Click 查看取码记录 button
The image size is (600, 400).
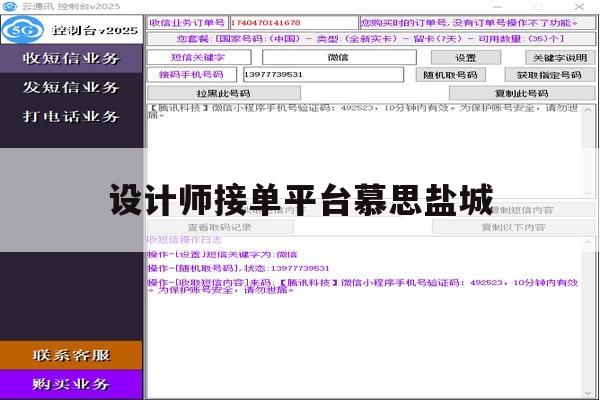pyautogui.click(x=220, y=227)
